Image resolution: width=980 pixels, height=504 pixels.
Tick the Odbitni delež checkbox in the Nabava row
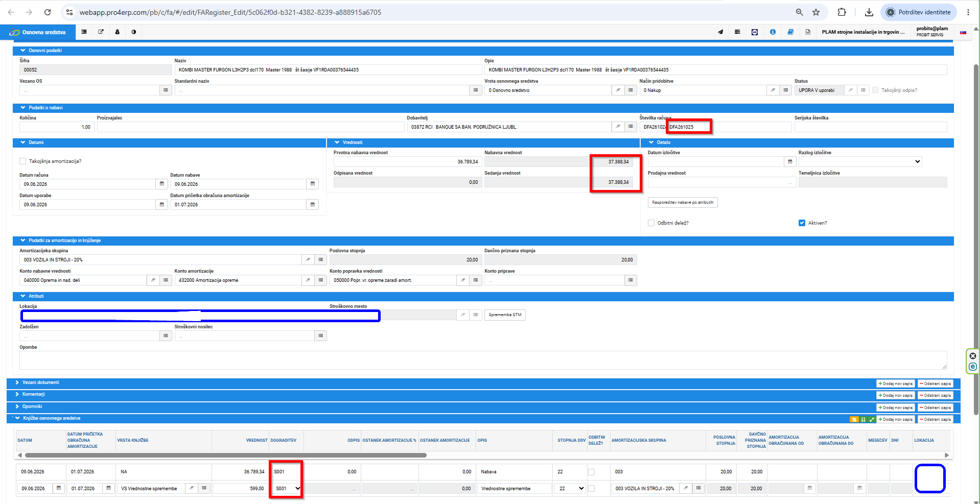(591, 472)
